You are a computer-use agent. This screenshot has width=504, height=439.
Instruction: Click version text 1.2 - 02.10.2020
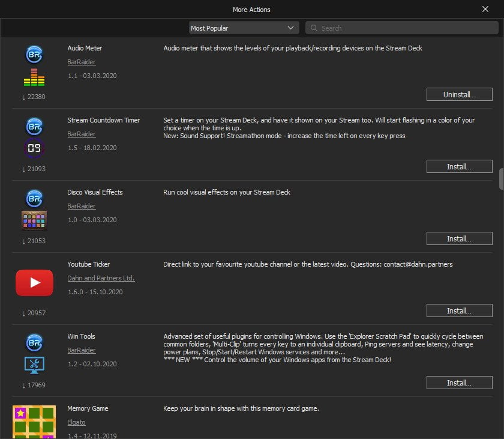coord(92,364)
